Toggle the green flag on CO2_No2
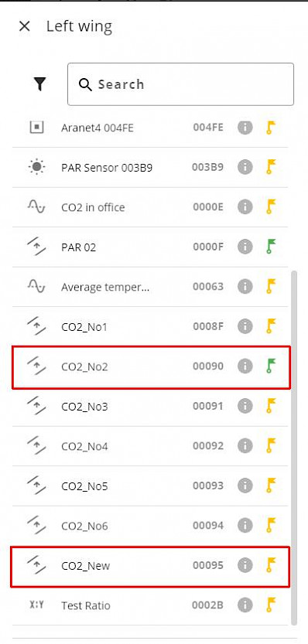 click(x=271, y=366)
